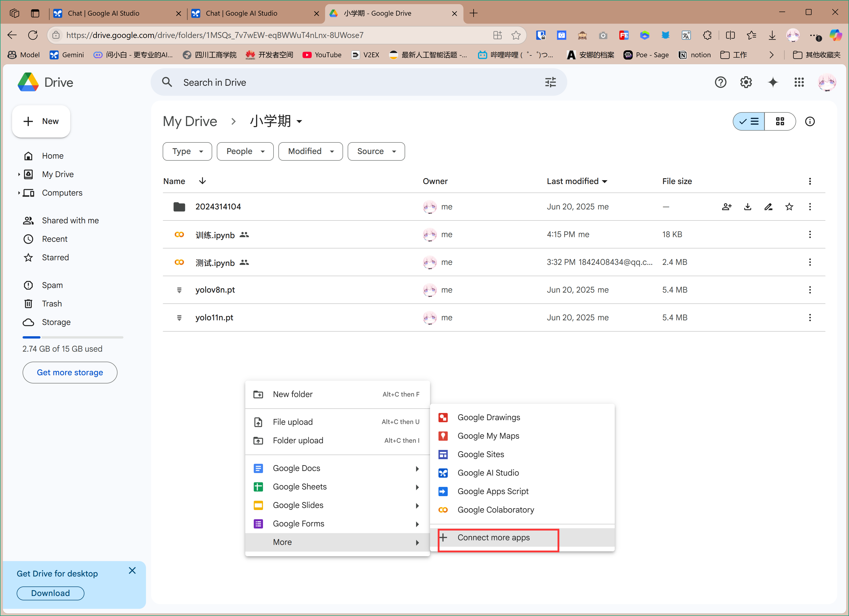This screenshot has height=616, width=849.
Task: Open Google Slides menu entry
Action: tap(337, 505)
